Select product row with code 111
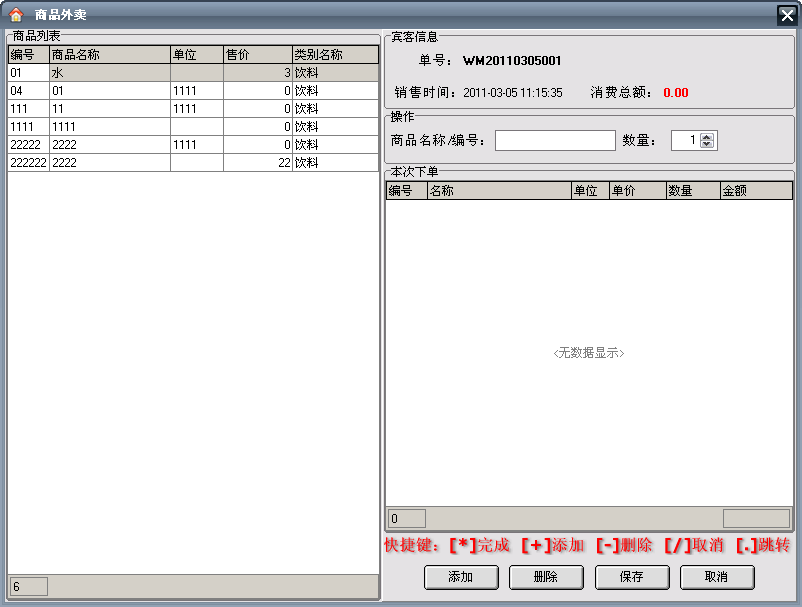802x607 pixels. click(193, 108)
